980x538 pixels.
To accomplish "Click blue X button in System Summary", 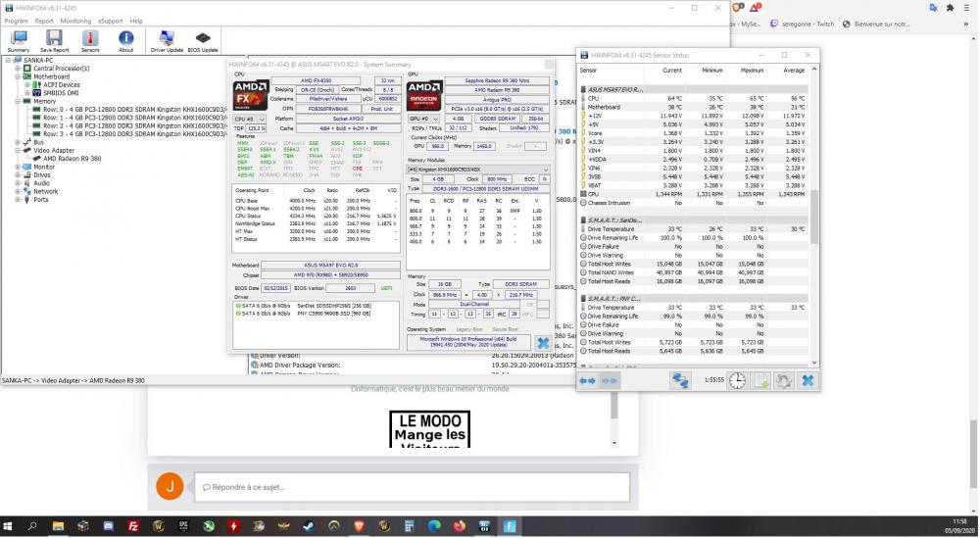I will pos(543,343).
